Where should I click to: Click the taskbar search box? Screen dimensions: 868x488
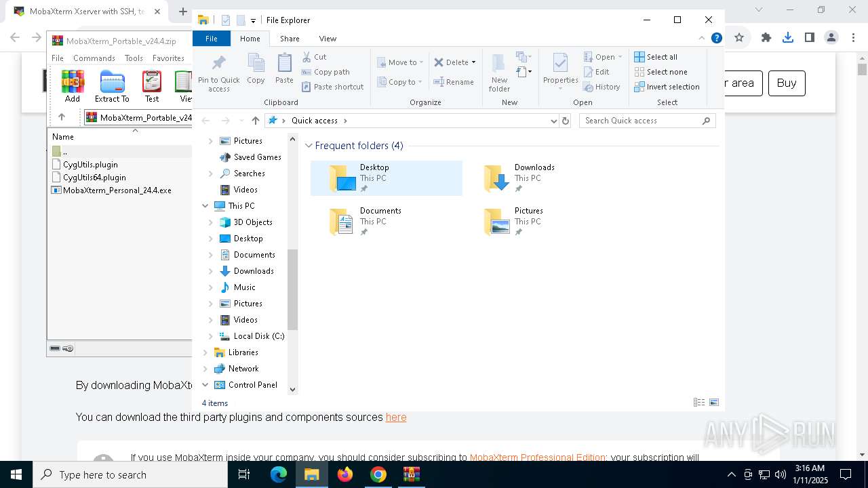pos(130,474)
